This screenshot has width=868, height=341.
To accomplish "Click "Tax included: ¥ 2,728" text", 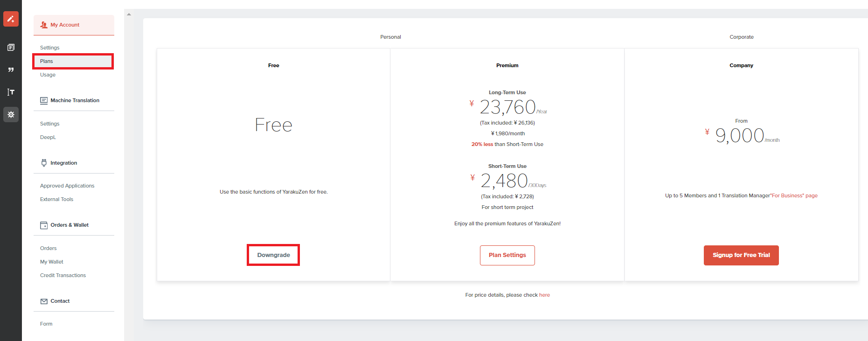I will coord(507,196).
